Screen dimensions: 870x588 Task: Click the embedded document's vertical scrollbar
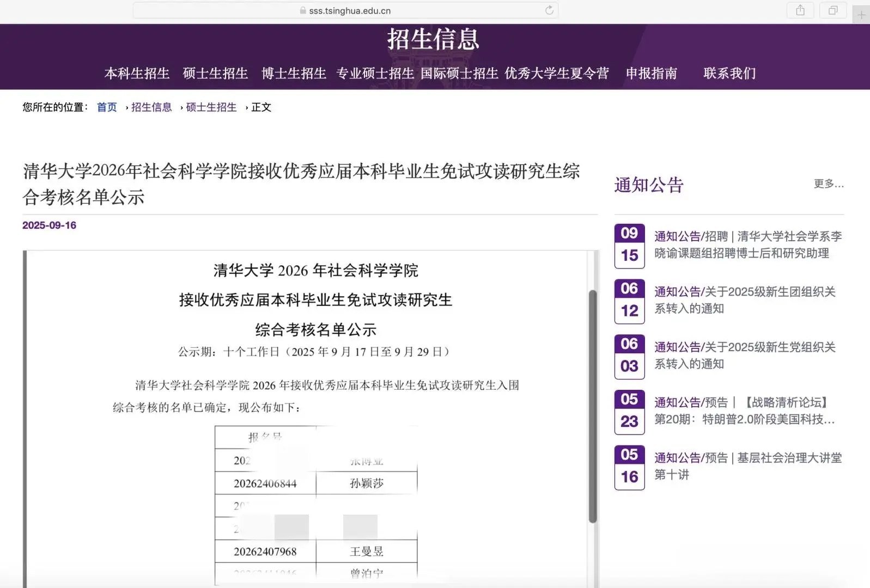(593, 406)
